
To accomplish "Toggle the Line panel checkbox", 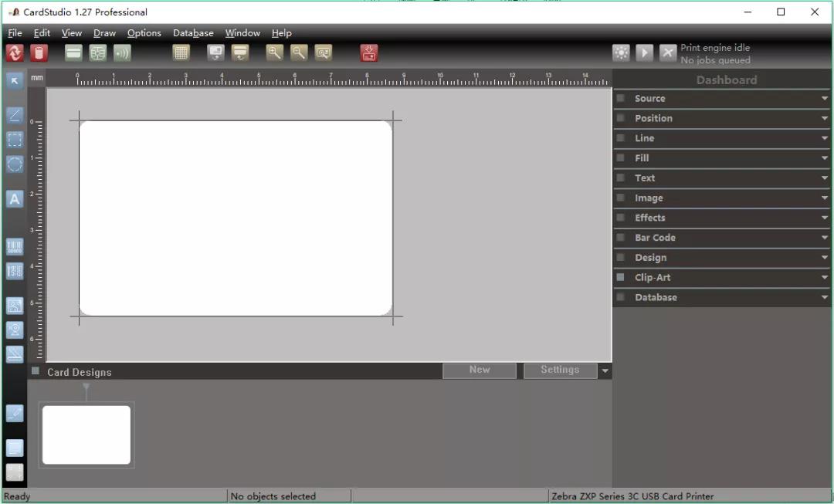I will pyautogui.click(x=620, y=137).
